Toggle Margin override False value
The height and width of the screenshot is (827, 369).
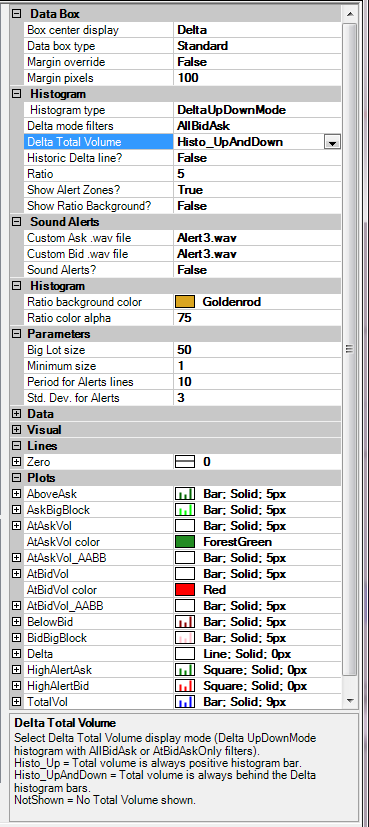(x=192, y=62)
